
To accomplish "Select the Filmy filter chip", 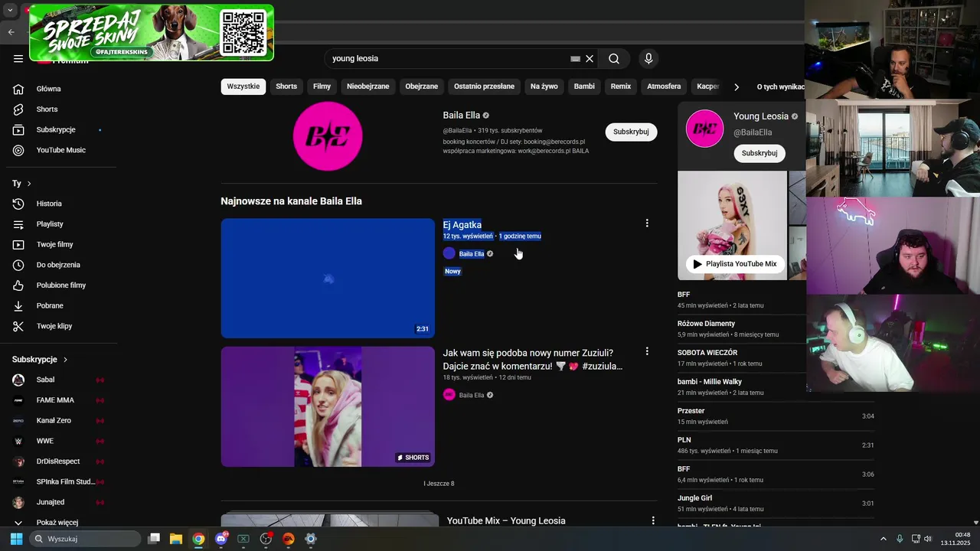I will tap(322, 86).
